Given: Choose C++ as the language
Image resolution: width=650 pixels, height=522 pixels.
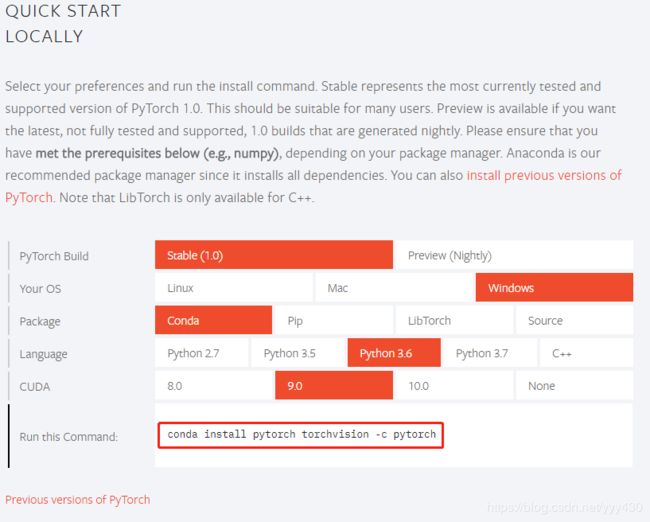Looking at the screenshot, I should [x=586, y=353].
